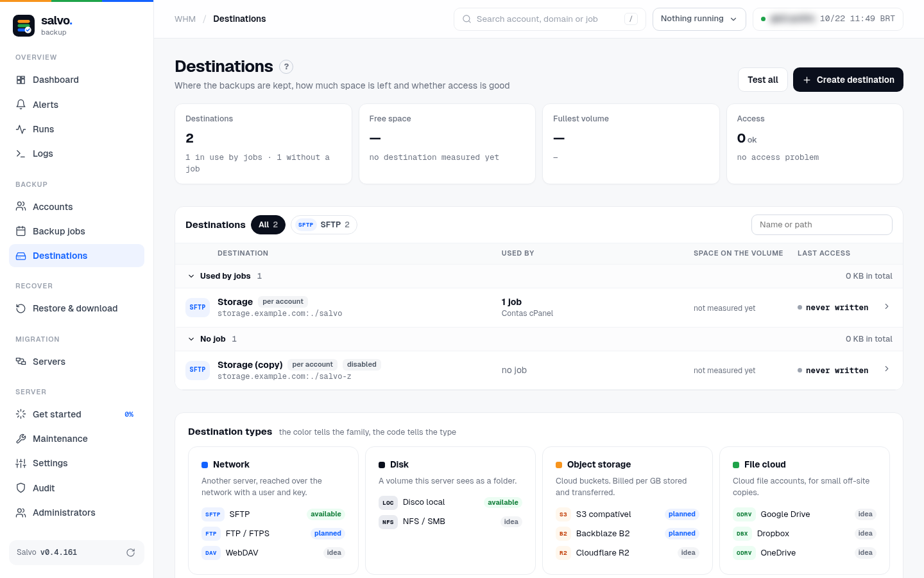The width and height of the screenshot is (924, 578).
Task: Click the blue Network family color square
Action: [x=205, y=465]
